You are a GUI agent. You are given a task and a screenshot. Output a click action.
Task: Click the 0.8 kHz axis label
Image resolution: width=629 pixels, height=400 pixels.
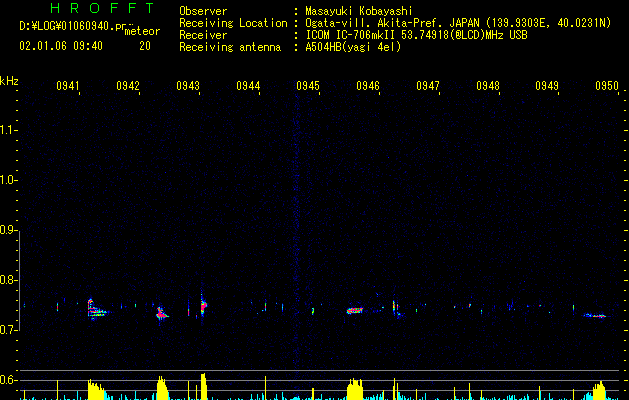coord(8,280)
